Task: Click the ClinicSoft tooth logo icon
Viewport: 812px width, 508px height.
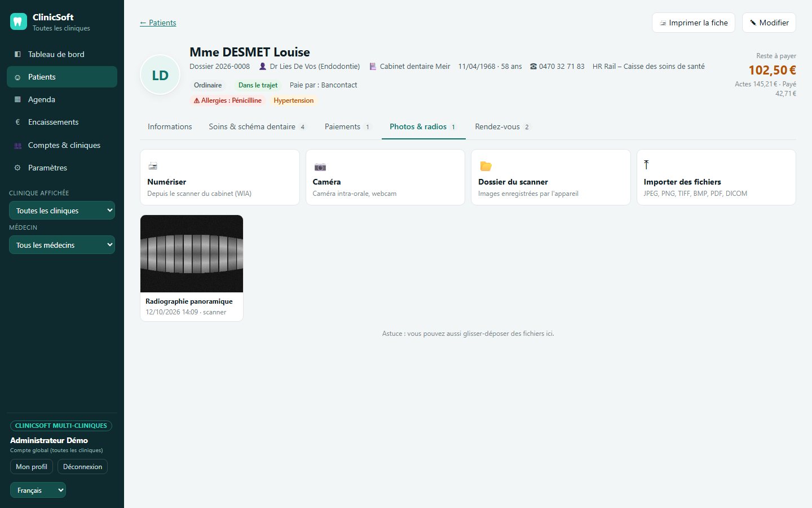Action: 19,22
